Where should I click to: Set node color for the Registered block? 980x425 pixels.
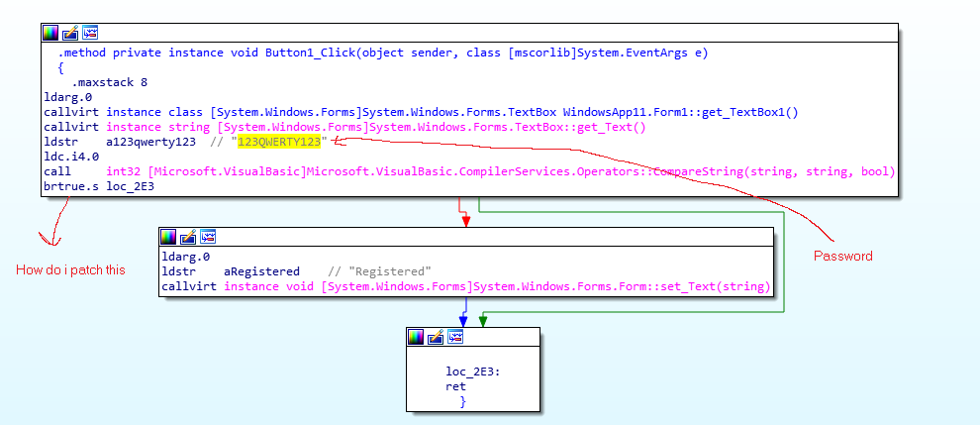tap(168, 237)
